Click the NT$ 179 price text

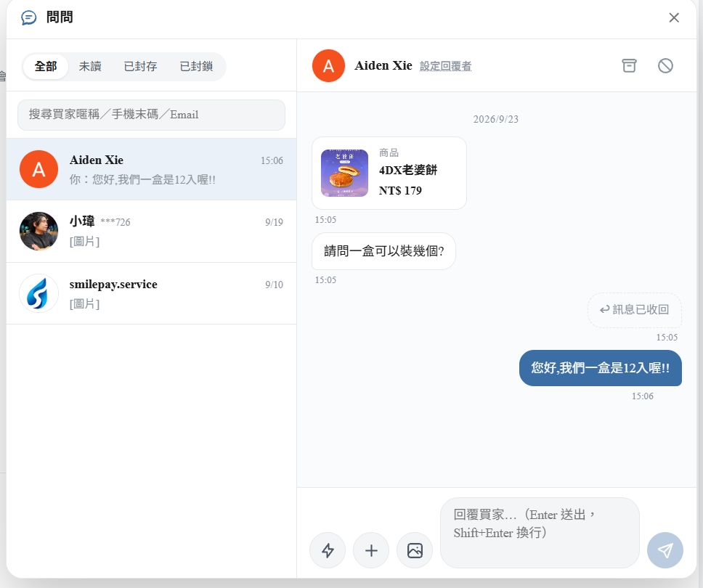400,190
